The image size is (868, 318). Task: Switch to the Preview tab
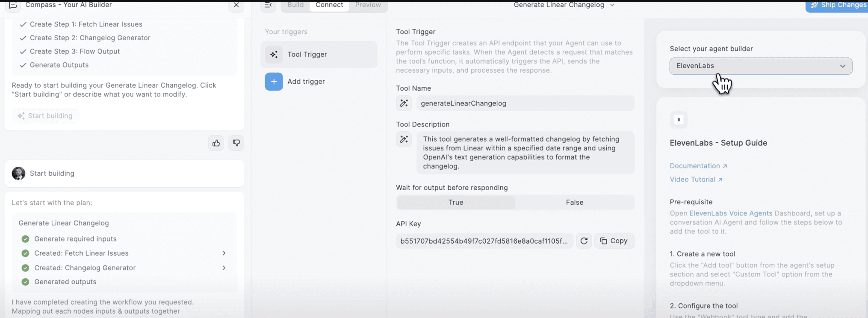point(368,5)
